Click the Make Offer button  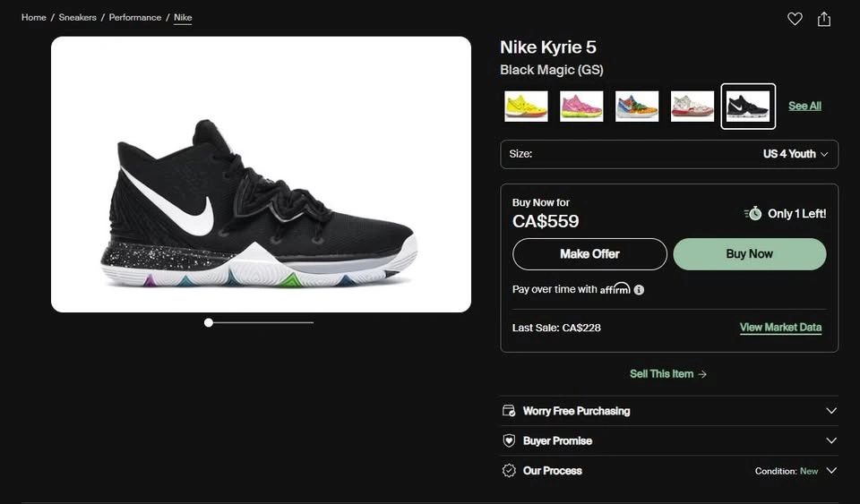click(x=589, y=254)
